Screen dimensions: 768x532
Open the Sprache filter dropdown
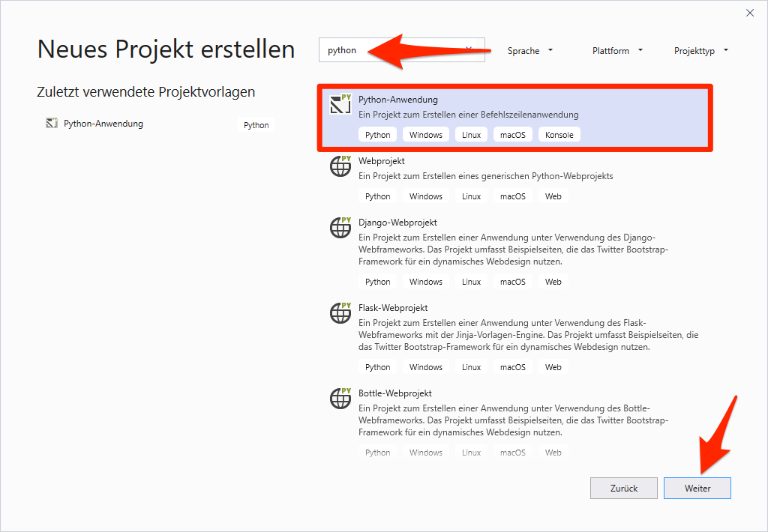[x=530, y=51]
